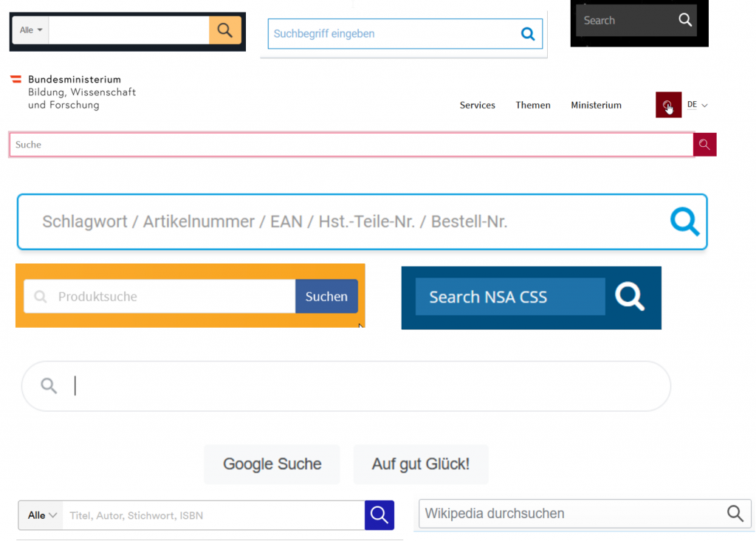Expand the 'Alle' dropdown next to Titel, Autor field
Viewport: 756px width, 541px height.
coord(42,515)
